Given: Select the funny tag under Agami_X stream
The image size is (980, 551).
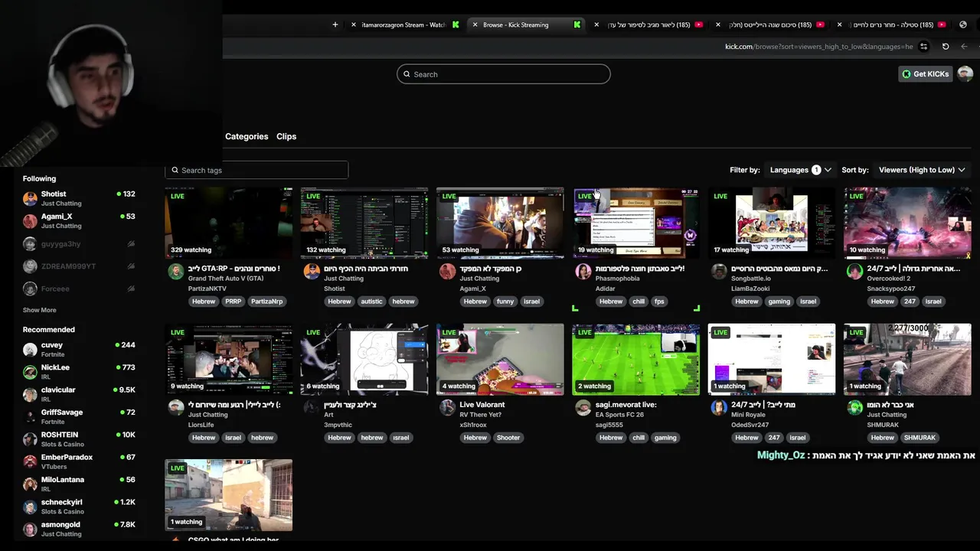Looking at the screenshot, I should pos(505,302).
